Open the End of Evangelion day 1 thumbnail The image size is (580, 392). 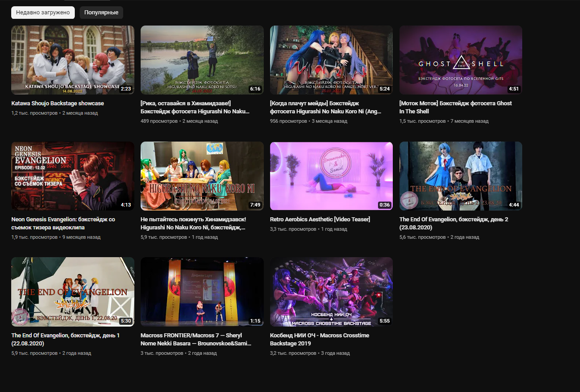73,292
